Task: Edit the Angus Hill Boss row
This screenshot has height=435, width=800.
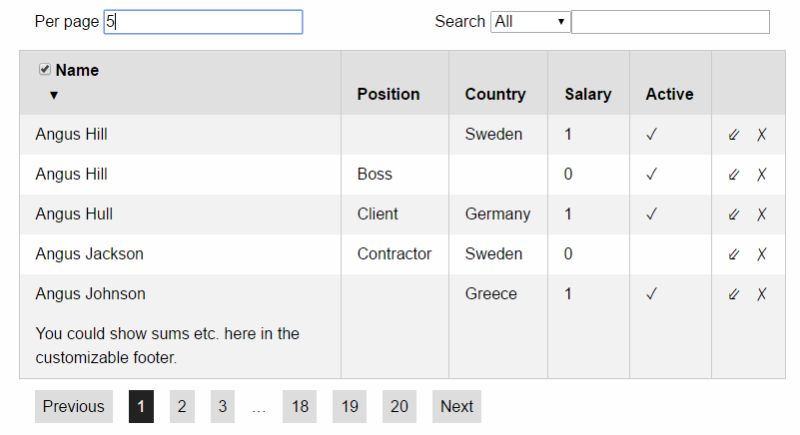Action: pyautogui.click(x=733, y=174)
